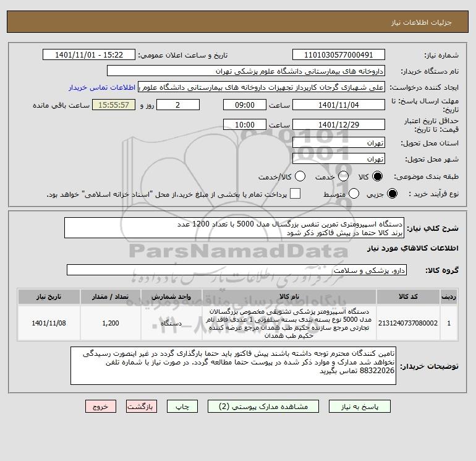Click the price validity date 1401/12/29
This screenshot has height=461, width=476.
339,124
